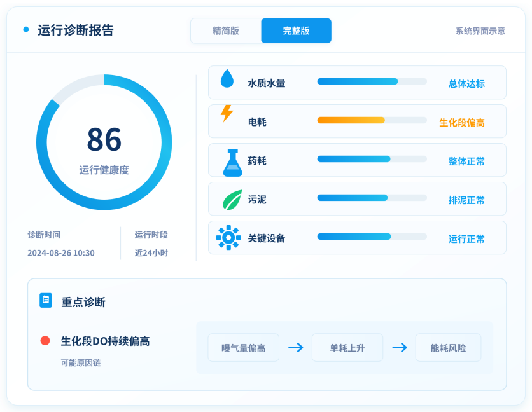Click the 电耗 row label
The width and height of the screenshot is (532, 412).
(x=257, y=121)
